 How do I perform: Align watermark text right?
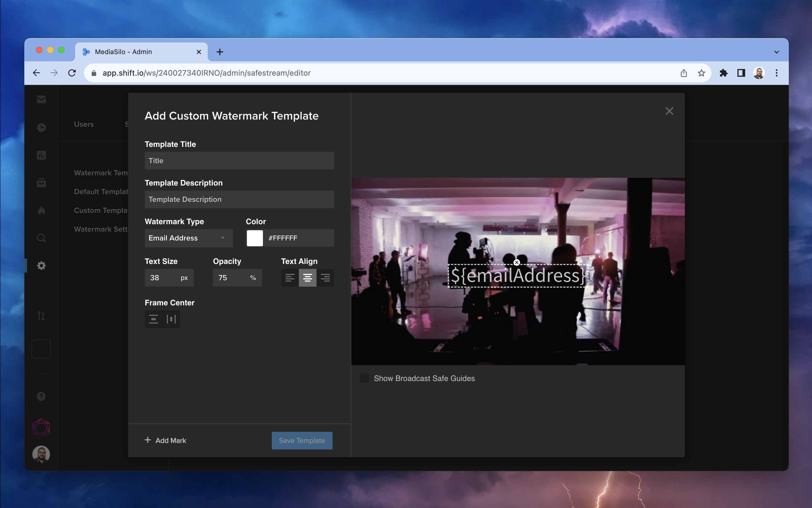tap(325, 278)
